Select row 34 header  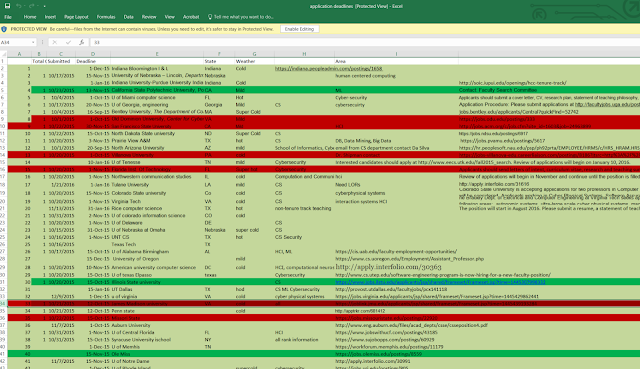click(3, 304)
